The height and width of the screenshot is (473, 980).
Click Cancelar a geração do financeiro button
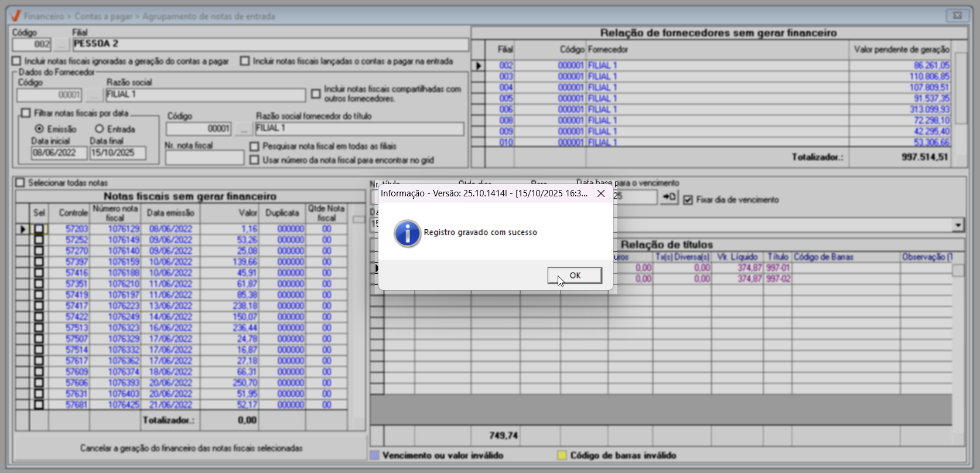[191, 448]
